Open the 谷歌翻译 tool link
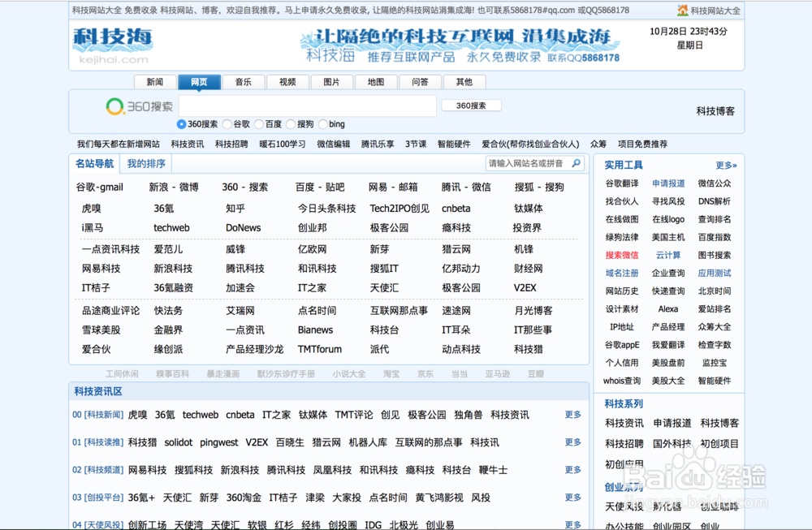Image resolution: width=812 pixels, height=530 pixels. [622, 183]
